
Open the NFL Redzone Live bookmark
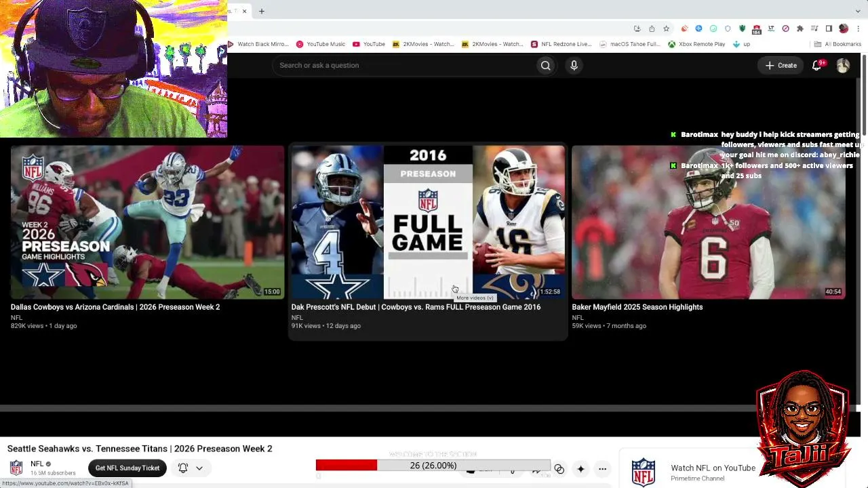point(561,44)
